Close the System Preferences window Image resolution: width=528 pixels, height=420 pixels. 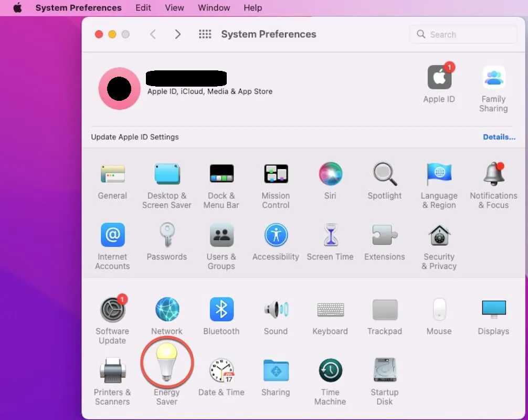tap(99, 34)
